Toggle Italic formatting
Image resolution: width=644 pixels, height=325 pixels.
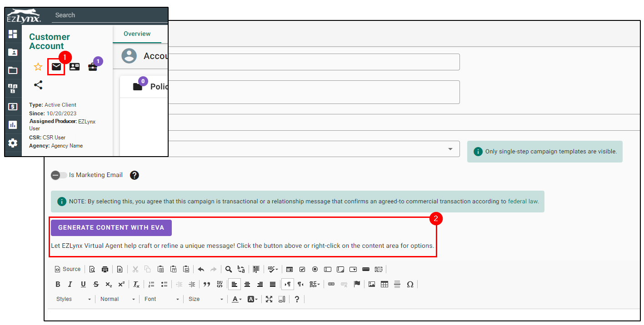(x=70, y=284)
